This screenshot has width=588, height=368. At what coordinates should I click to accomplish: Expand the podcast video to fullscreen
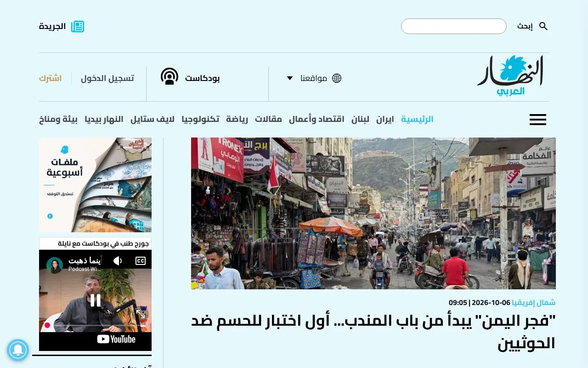tap(141, 315)
